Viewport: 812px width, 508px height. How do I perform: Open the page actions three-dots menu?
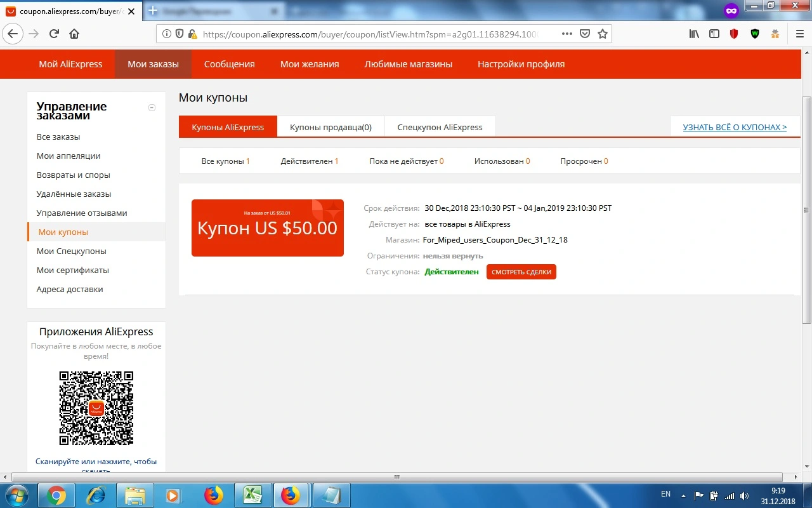[567, 34]
